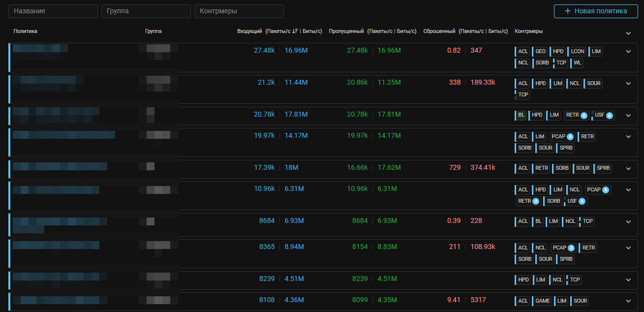The height and width of the screenshot is (312, 644).
Task: Sort by the Пропущенный column header
Action: tap(347, 31)
